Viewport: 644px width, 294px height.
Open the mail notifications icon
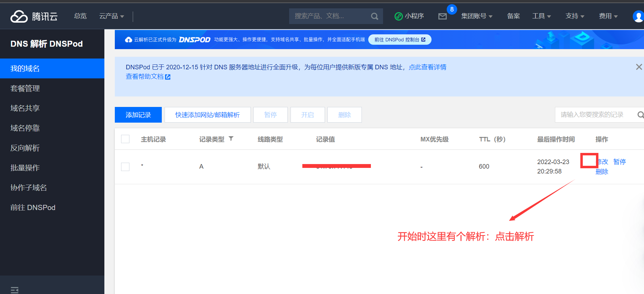point(442,16)
